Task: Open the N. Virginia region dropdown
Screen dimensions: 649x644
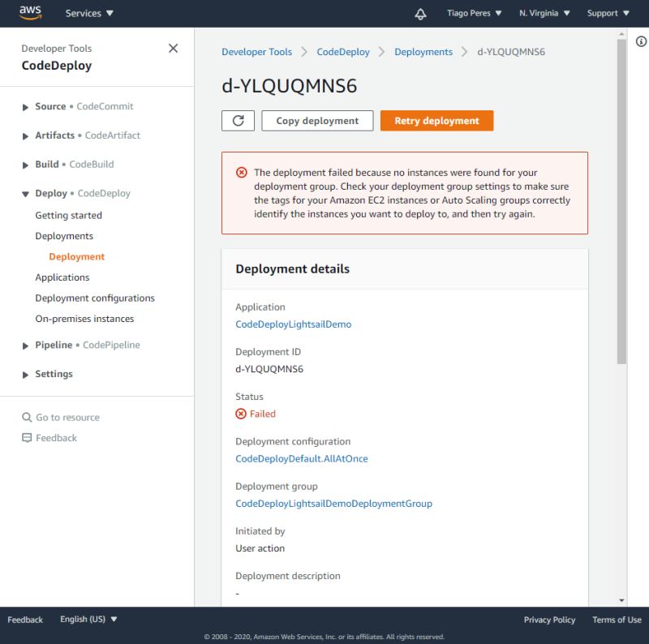Action: point(539,13)
